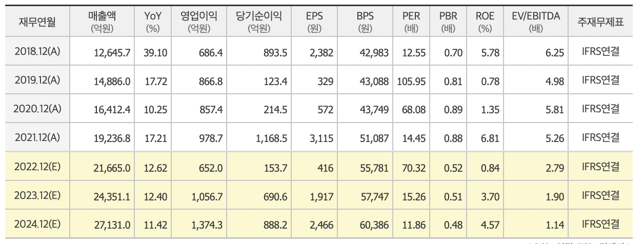Image resolution: width=644 pixels, height=244 pixels.
Task: Click the BPS value 60,386
Action: [375, 225]
